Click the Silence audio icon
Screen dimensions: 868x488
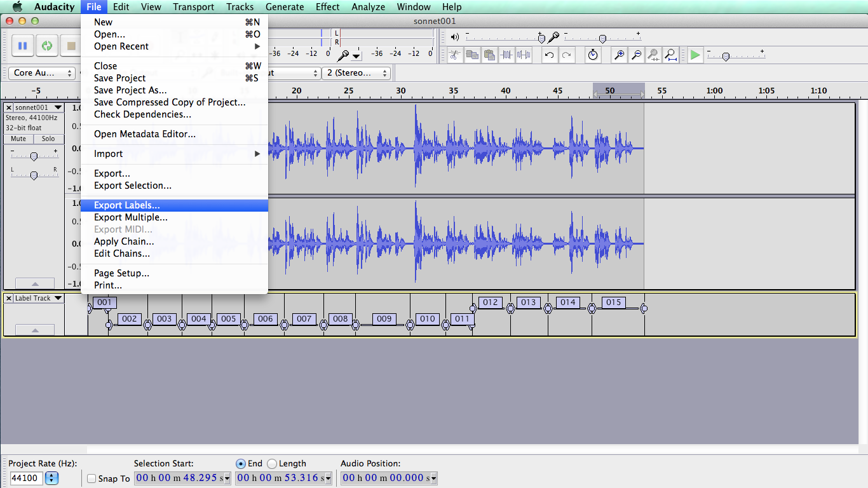pos(523,55)
